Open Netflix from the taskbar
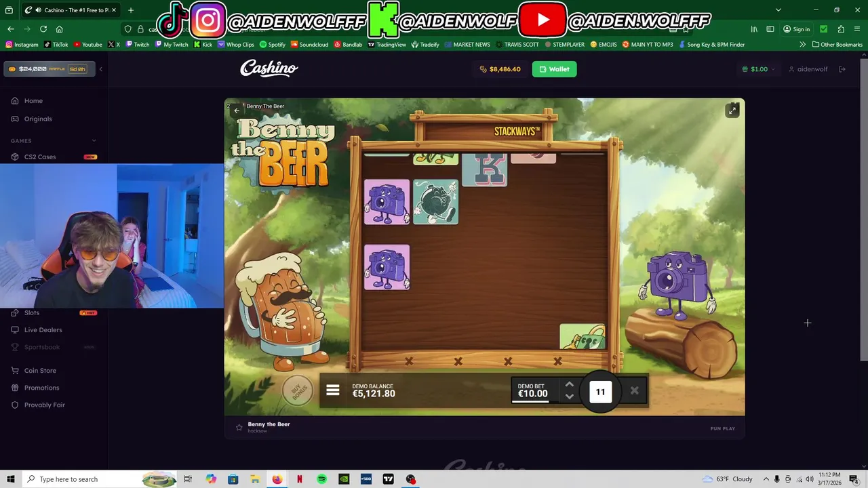The width and height of the screenshot is (868, 488). pyautogui.click(x=299, y=479)
